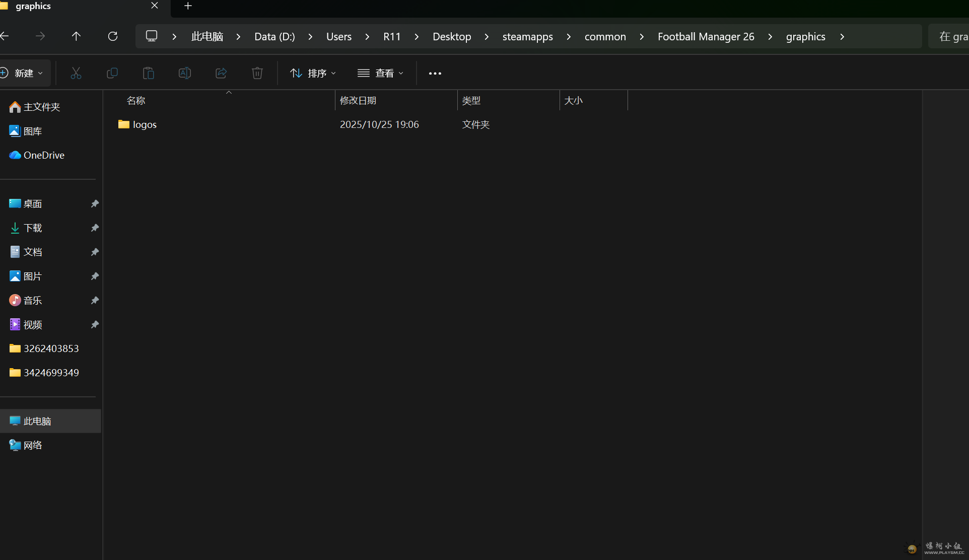Click the Cut scissors icon in toolbar
This screenshot has height=560, width=969.
click(x=76, y=74)
